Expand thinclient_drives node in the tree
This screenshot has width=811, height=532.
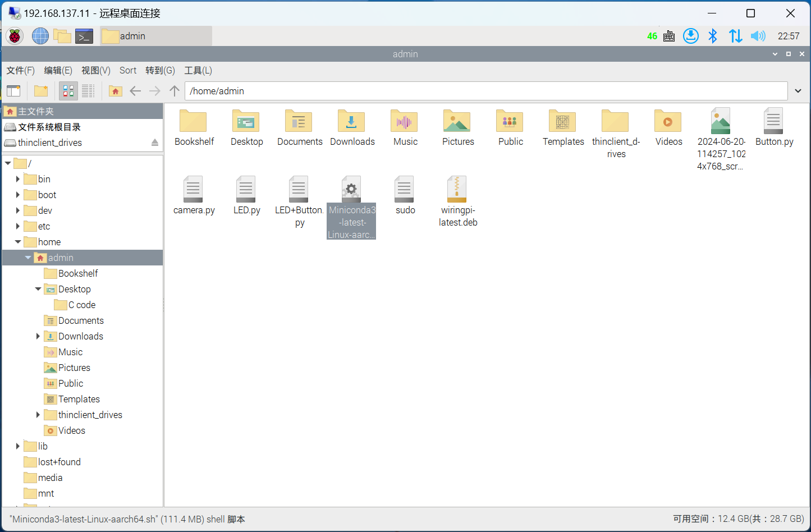click(x=38, y=415)
